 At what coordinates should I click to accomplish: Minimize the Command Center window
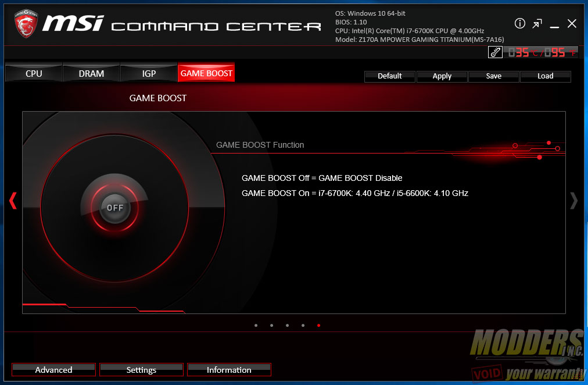pos(554,27)
